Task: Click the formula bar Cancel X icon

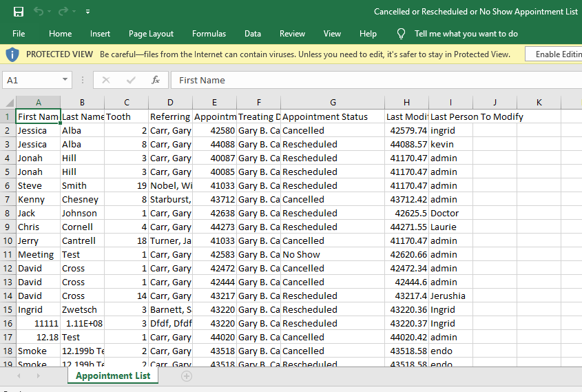Action: click(x=106, y=80)
